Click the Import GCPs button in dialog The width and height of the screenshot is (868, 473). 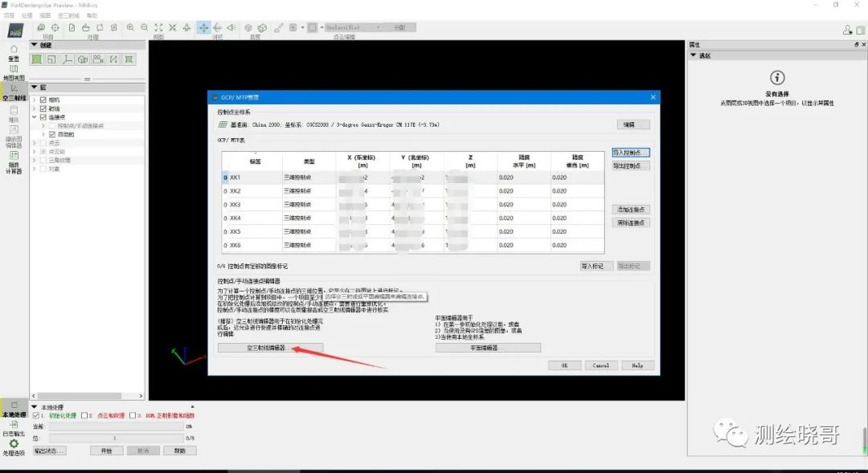pyautogui.click(x=631, y=152)
